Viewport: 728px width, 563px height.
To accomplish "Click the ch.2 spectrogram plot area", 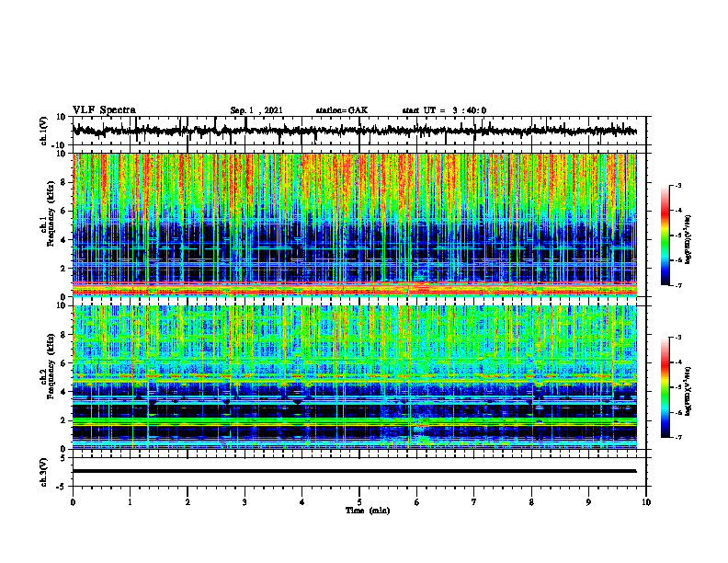I will 354,377.
